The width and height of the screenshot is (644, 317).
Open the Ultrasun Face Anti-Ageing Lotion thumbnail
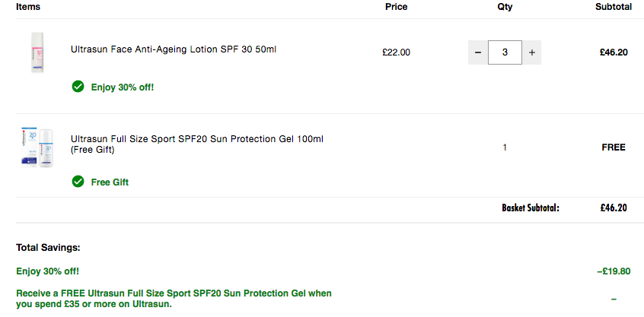[37, 52]
